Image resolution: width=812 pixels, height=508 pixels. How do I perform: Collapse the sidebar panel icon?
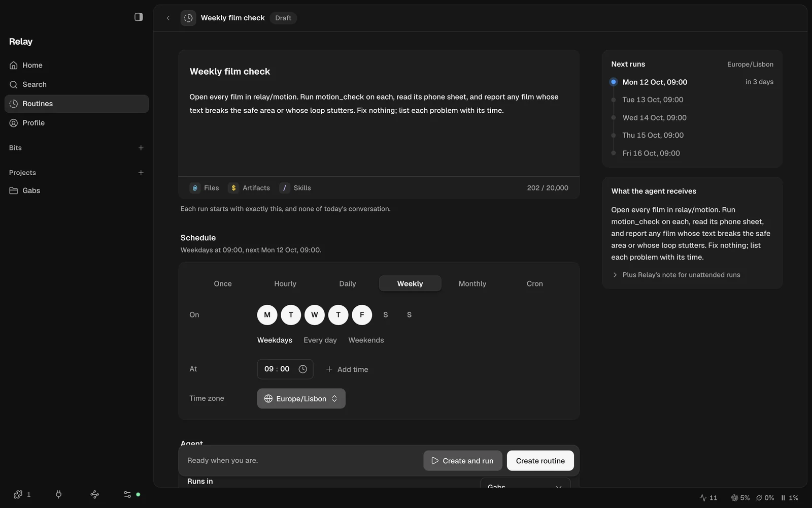(139, 17)
